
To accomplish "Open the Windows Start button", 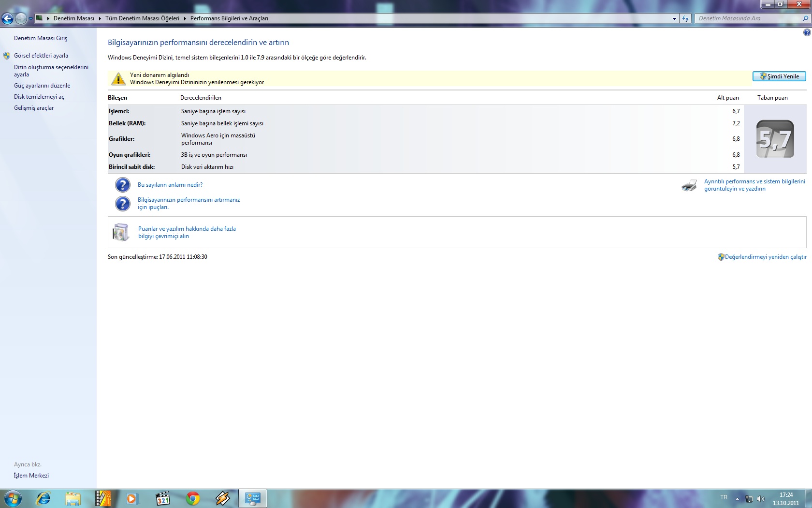I will point(13,498).
